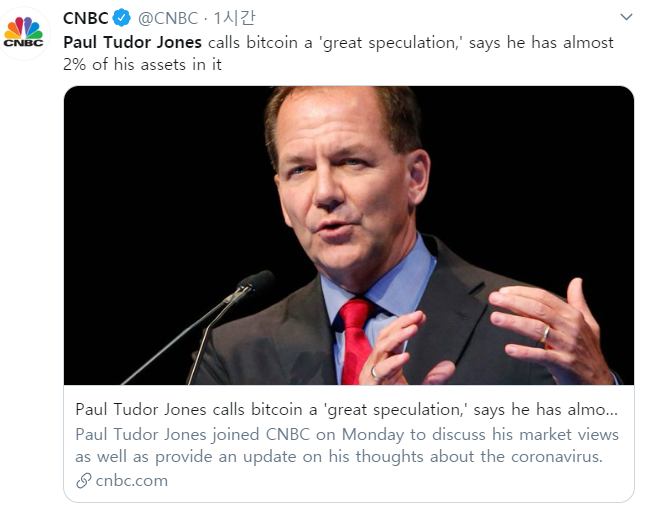Open the tweet's 1시간 timestamp permalink
Image resolution: width=648 pixels, height=513 pixels.
234,18
